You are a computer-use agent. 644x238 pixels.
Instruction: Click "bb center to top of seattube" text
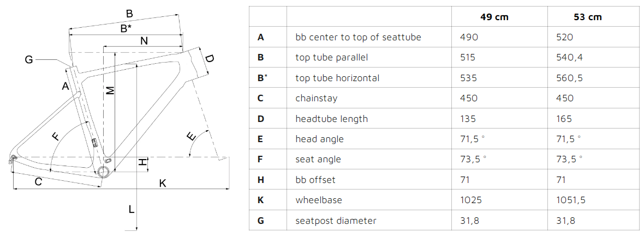click(358, 37)
